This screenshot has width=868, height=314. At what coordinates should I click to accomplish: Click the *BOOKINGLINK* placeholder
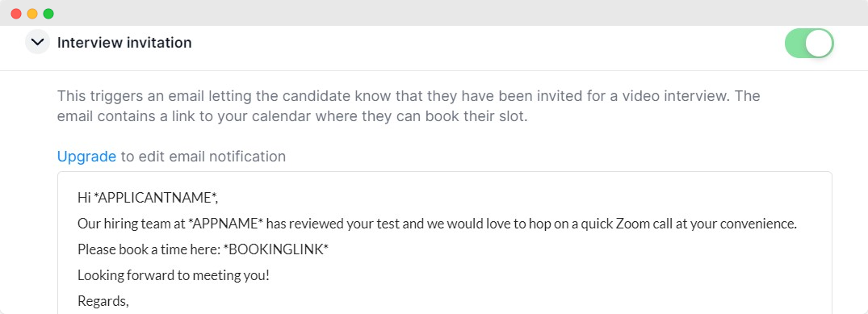pos(275,249)
